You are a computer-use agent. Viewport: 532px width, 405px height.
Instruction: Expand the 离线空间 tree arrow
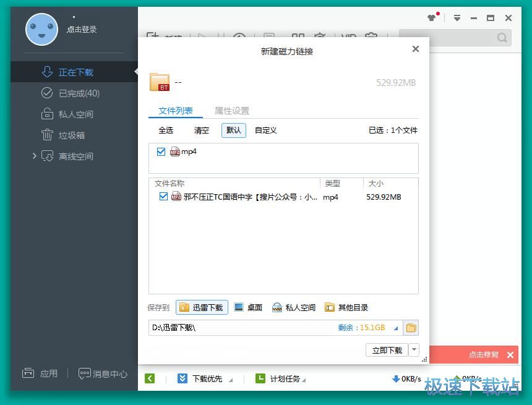pyautogui.click(x=34, y=156)
